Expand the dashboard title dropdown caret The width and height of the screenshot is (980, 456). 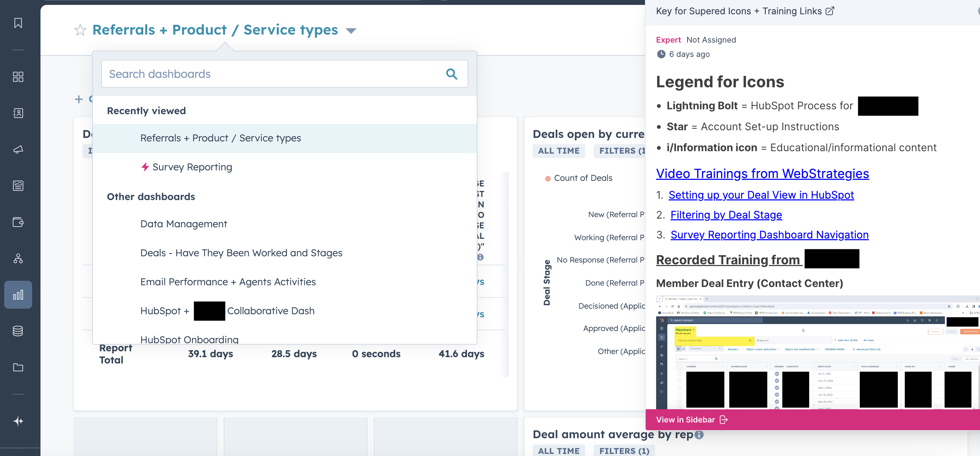351,30
